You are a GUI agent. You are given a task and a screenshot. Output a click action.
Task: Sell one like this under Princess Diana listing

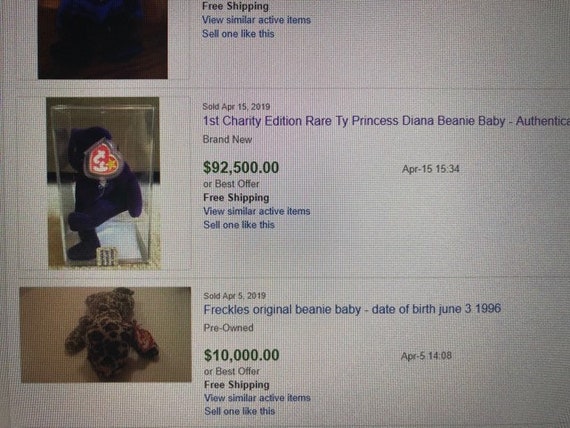click(x=239, y=225)
